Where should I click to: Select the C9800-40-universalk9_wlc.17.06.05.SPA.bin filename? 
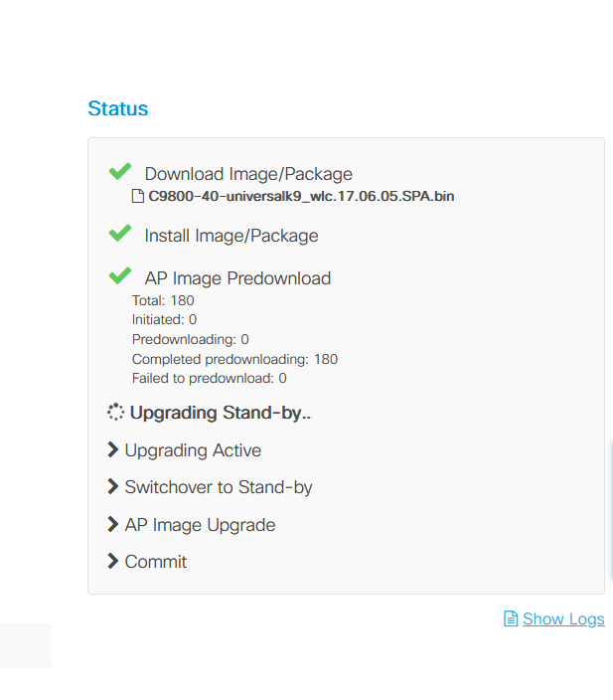click(x=301, y=196)
